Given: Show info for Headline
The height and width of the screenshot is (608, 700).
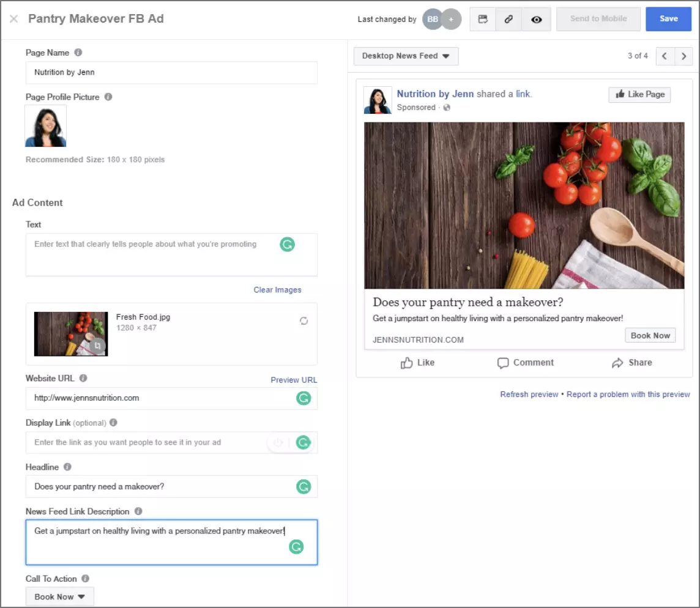Looking at the screenshot, I should (x=67, y=467).
